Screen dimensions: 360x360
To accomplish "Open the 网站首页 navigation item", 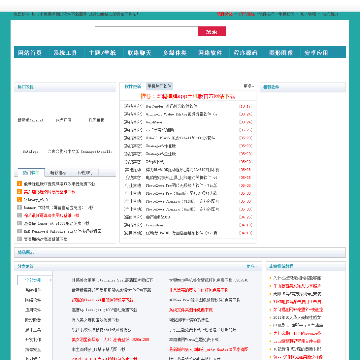I will [30, 52].
